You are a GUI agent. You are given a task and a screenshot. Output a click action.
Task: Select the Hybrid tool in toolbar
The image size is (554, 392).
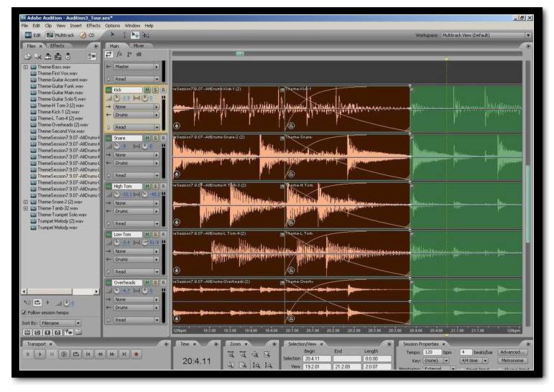coord(112,34)
